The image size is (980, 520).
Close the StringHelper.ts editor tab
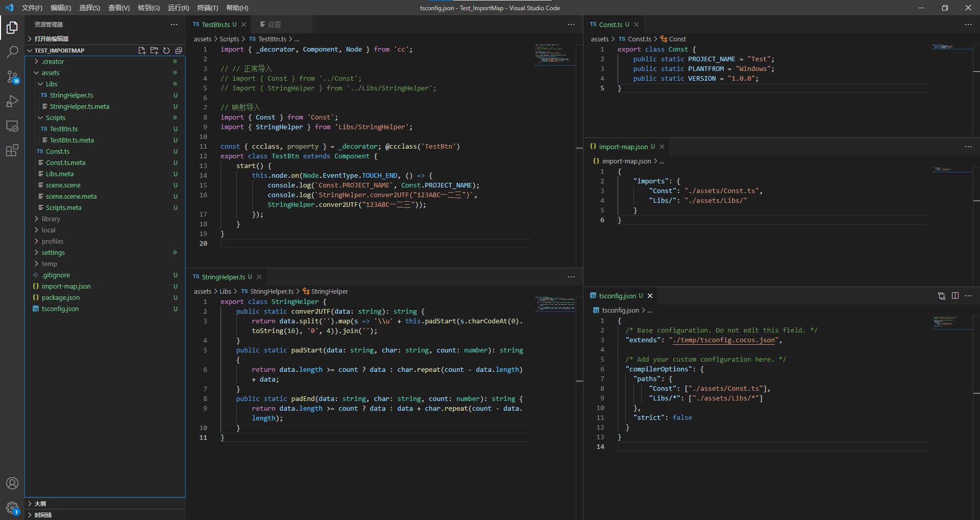(259, 277)
